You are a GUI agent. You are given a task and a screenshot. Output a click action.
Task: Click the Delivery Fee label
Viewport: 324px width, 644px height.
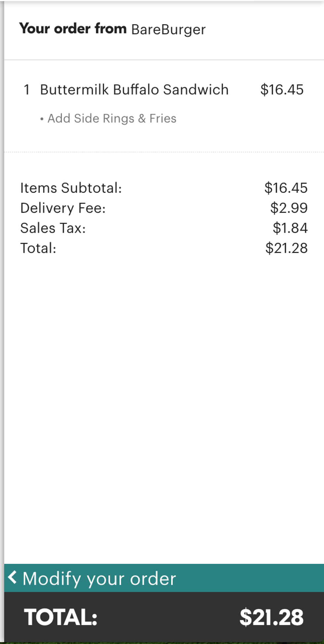click(x=63, y=208)
